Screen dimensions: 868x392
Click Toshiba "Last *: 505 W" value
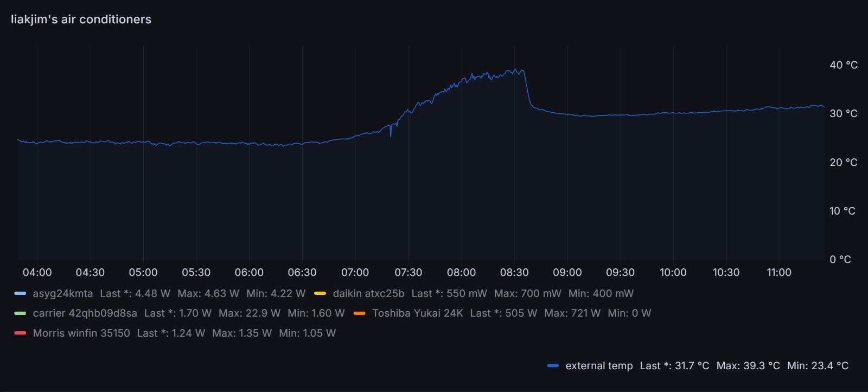click(x=504, y=313)
